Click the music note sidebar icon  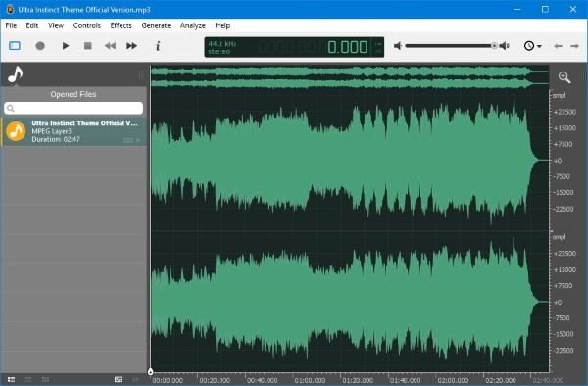(16, 74)
